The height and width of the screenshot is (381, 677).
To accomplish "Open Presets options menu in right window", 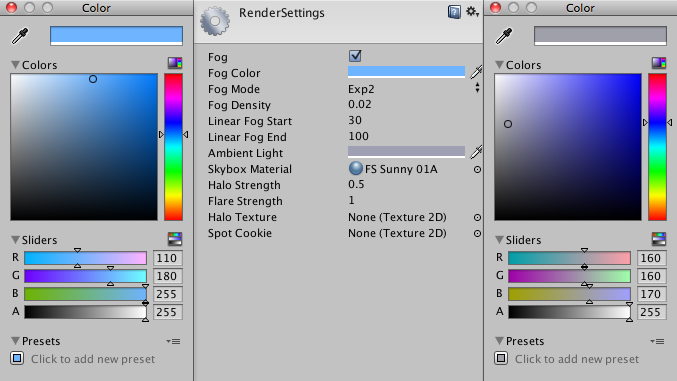I will (x=658, y=341).
